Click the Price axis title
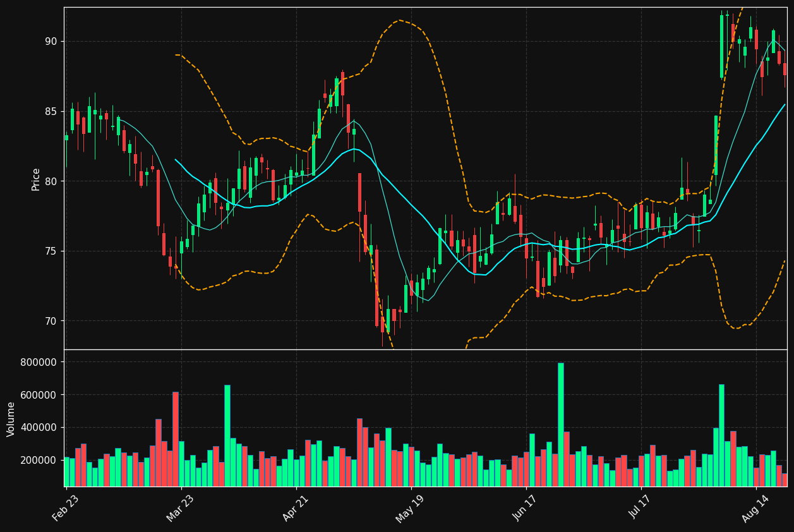This screenshot has width=794, height=532. click(36, 179)
